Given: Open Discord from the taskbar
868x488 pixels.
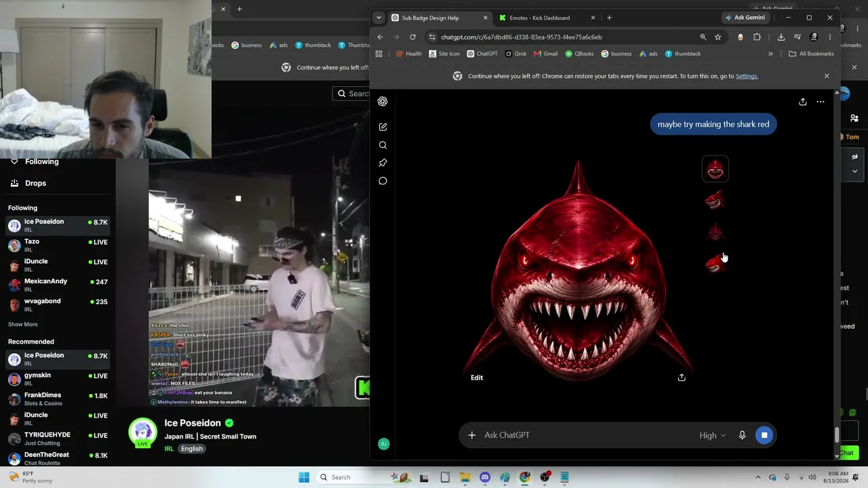Looking at the screenshot, I should tap(485, 477).
